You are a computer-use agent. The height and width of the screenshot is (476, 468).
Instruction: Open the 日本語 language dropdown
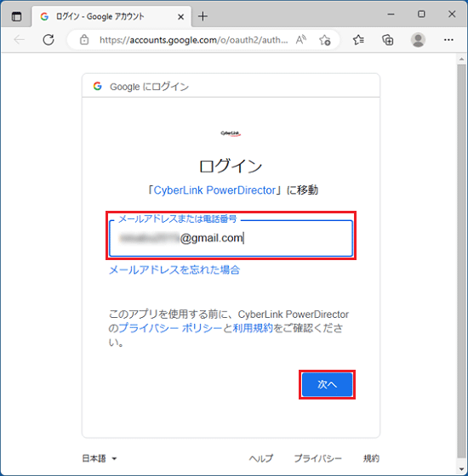[100, 458]
